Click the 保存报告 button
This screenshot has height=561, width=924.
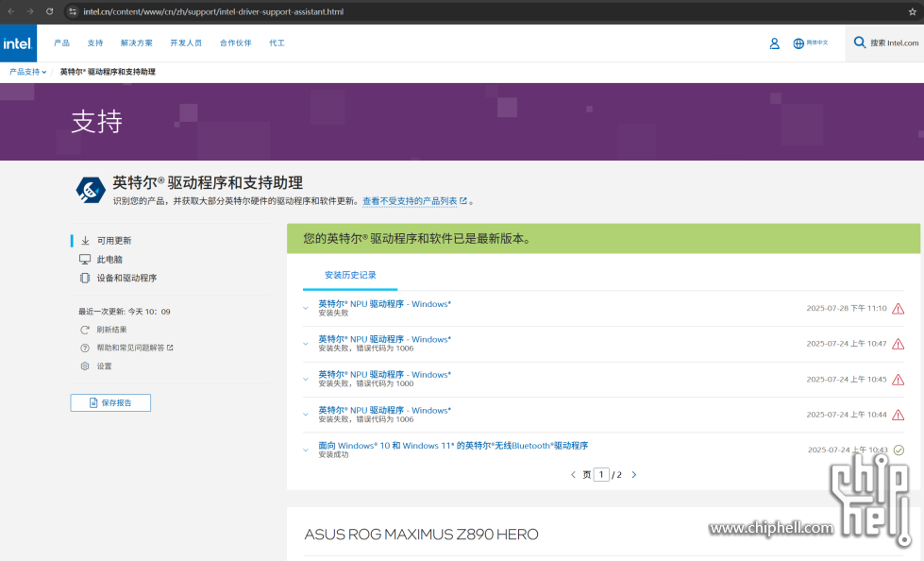pos(110,403)
